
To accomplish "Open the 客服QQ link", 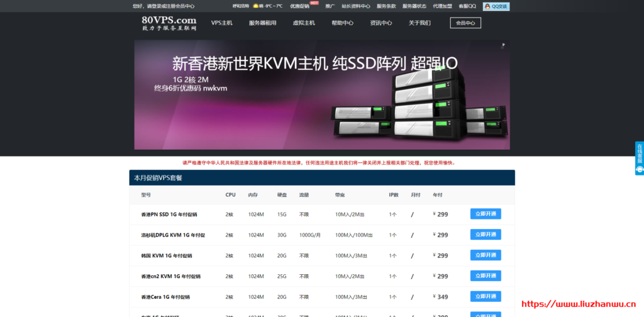I will coord(467,6).
